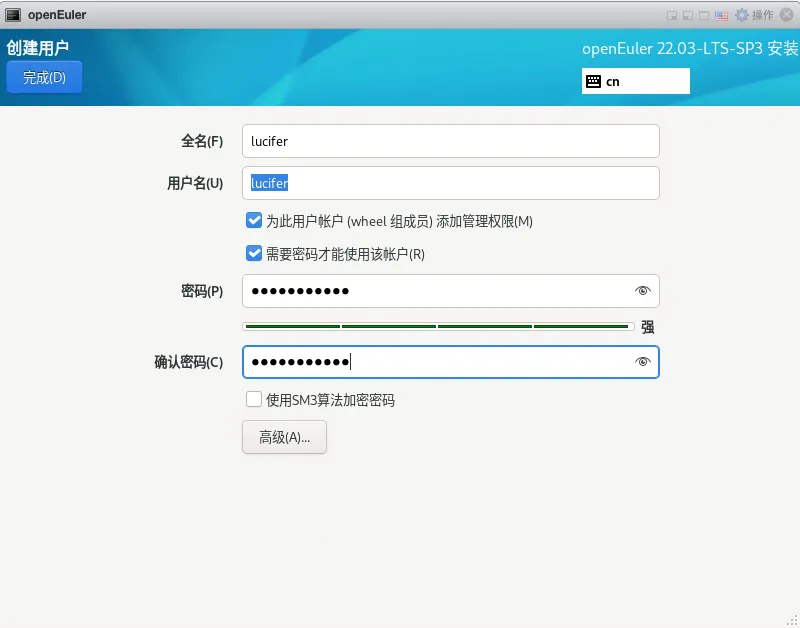Open the 操作 menu in the title bar
The height and width of the screenshot is (628, 800).
pos(764,15)
